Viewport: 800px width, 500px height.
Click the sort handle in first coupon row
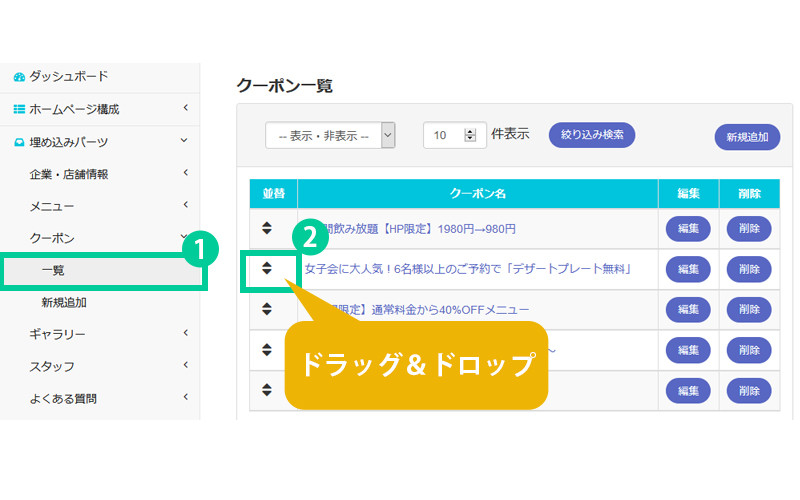267,228
